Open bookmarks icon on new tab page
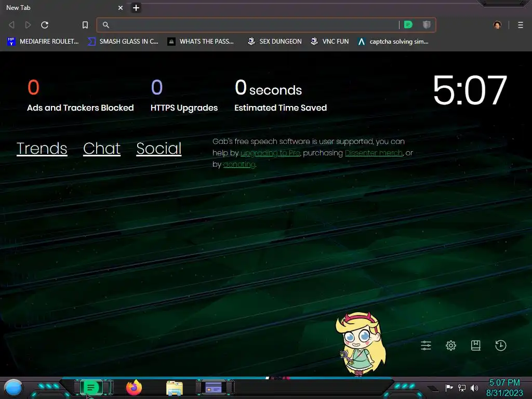This screenshot has height=399, width=532. tap(476, 345)
